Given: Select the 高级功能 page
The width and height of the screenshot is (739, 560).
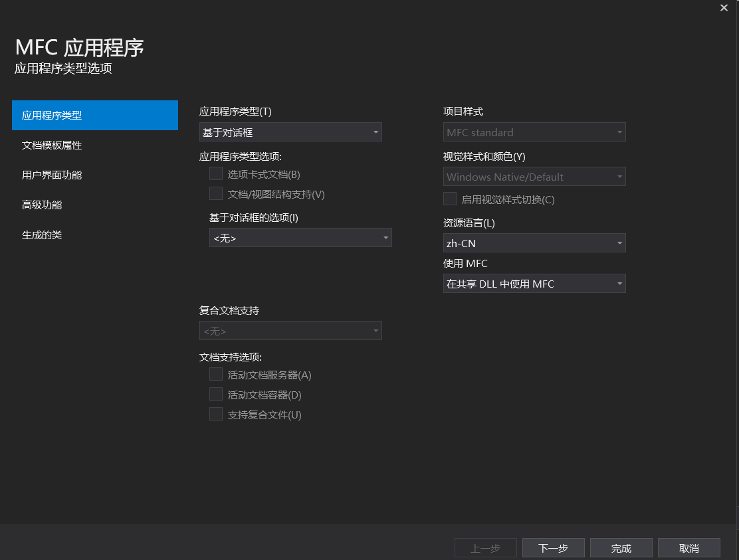Looking at the screenshot, I should (42, 205).
